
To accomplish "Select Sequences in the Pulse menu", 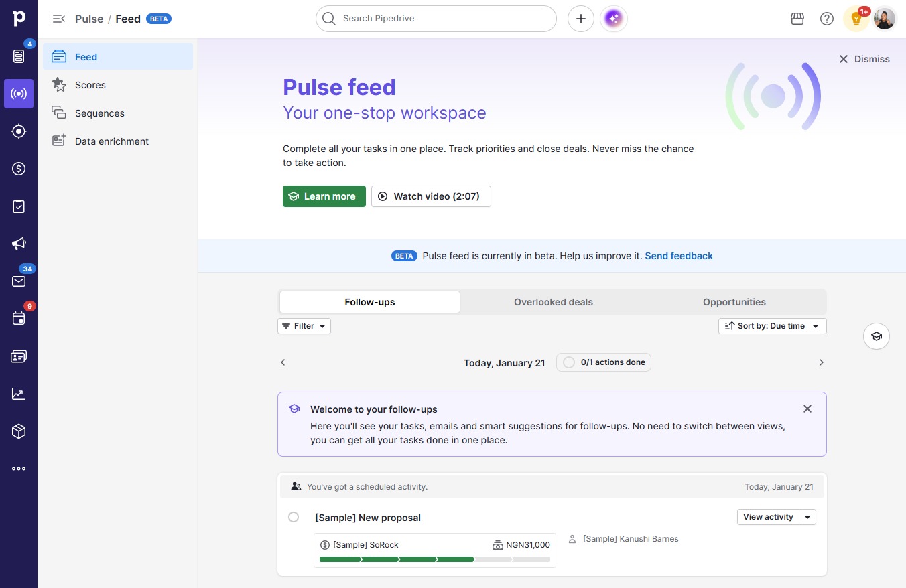I will click(118, 113).
